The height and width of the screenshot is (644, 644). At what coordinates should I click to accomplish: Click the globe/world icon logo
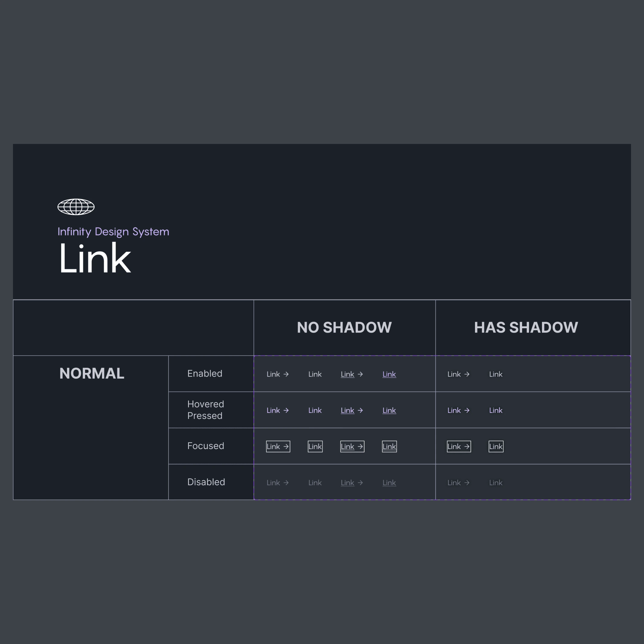75,206
